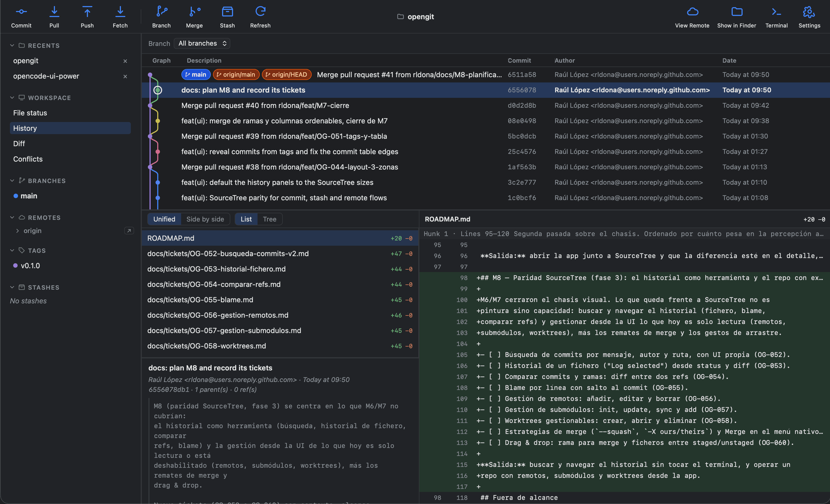
Task: Click the Merge toolbar icon
Action: pyautogui.click(x=194, y=12)
